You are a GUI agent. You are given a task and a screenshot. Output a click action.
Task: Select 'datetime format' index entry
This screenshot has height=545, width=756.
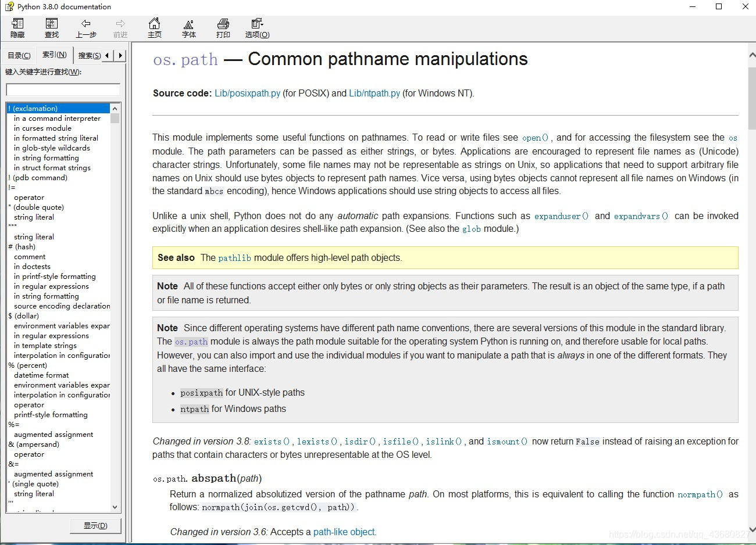(x=41, y=375)
